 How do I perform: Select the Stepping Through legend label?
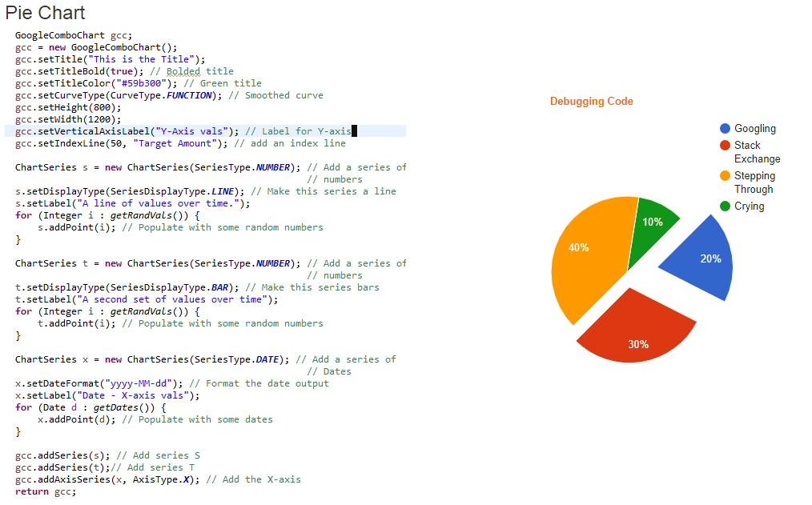754,182
